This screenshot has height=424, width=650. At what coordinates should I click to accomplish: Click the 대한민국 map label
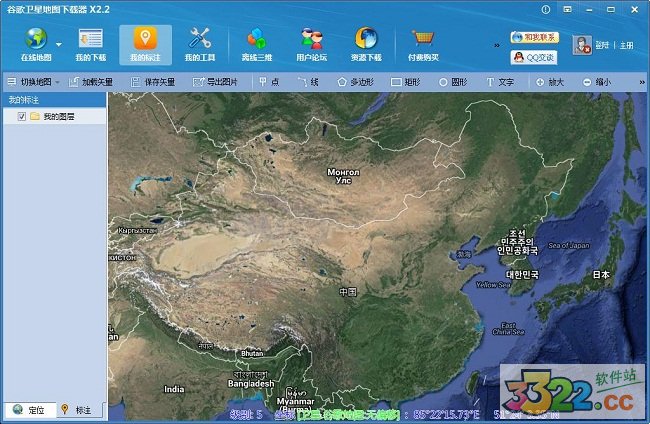click(522, 274)
